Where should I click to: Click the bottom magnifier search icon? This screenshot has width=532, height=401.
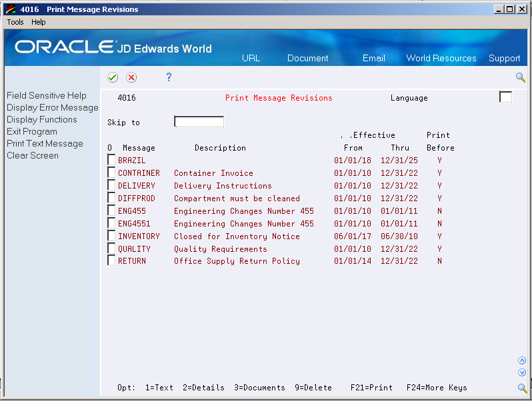click(522, 388)
